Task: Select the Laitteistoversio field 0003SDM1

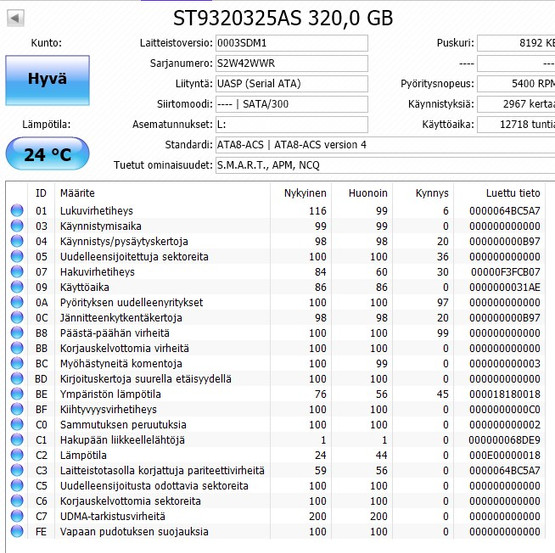Action: click(292, 43)
